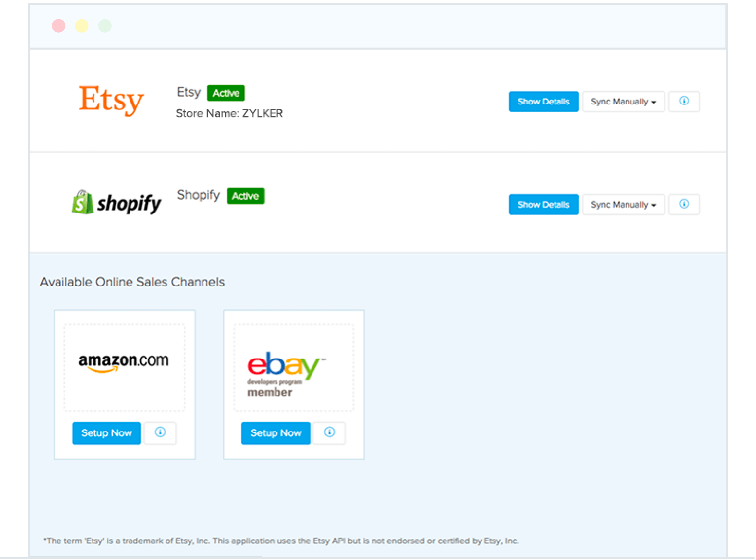
Task: Click the Etsy info icon button
Action: [x=684, y=101]
